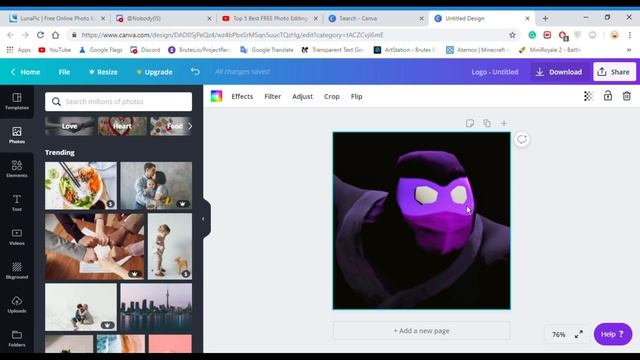Open the Videos sidebar panel
Image resolution: width=640 pixels, height=360 pixels.
coord(17,237)
